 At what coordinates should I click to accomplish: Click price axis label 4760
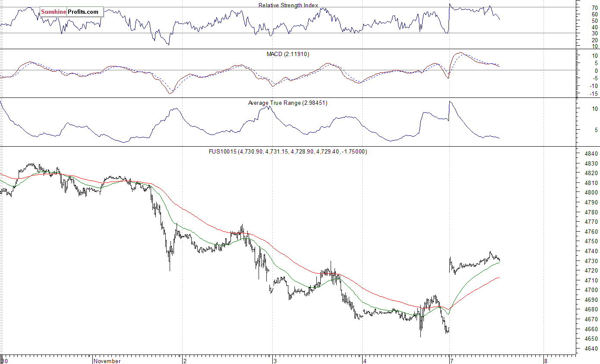pos(592,232)
